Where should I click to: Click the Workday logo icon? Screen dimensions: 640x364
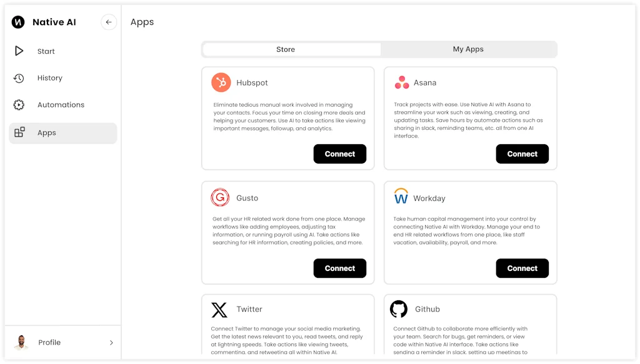(x=402, y=197)
